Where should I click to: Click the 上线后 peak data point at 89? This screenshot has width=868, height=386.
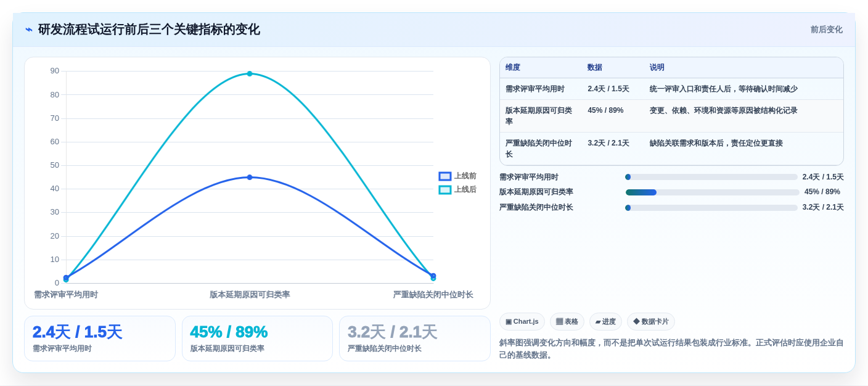250,74
